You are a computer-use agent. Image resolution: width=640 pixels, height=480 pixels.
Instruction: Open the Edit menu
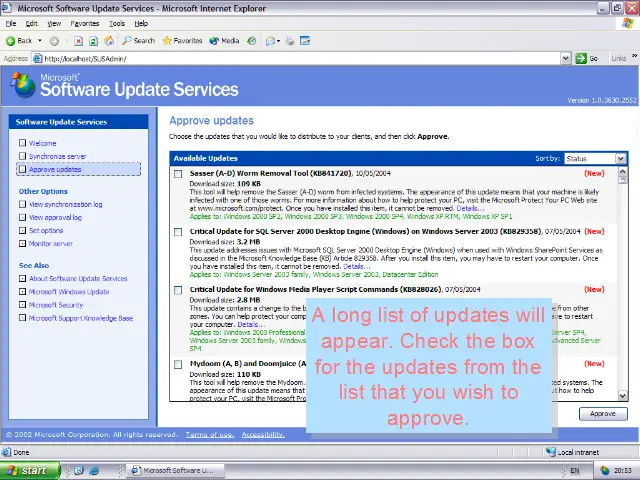[x=31, y=24]
